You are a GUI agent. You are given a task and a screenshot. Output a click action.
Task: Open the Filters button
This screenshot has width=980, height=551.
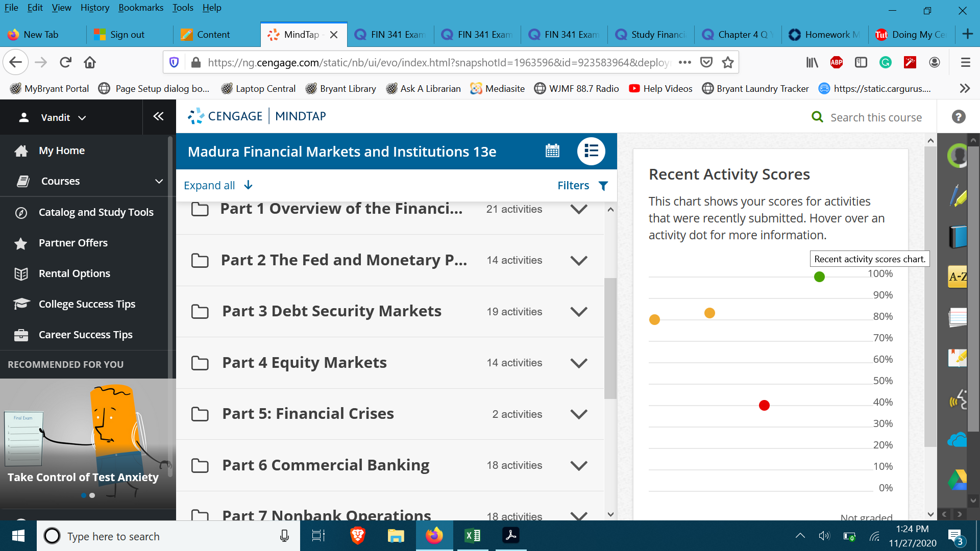(582, 185)
